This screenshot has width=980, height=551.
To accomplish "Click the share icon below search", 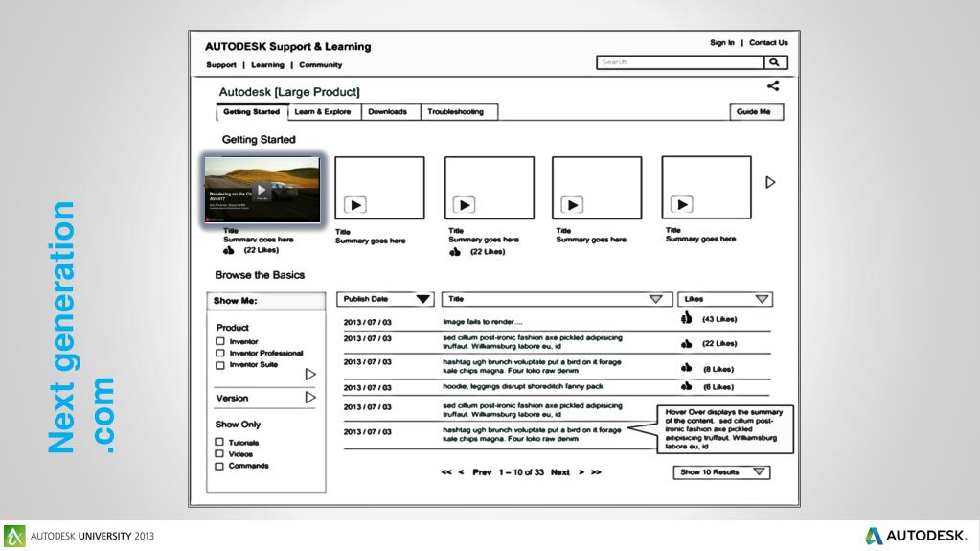I will click(773, 86).
